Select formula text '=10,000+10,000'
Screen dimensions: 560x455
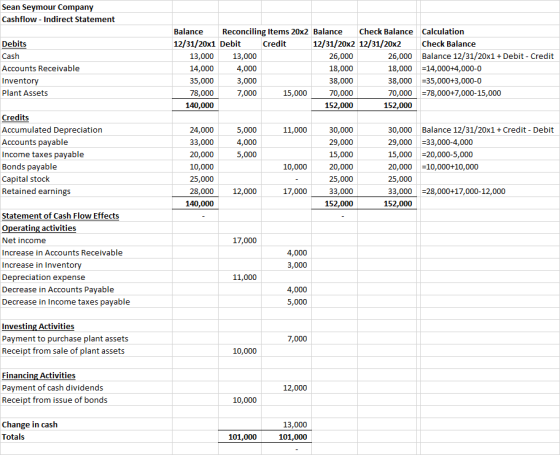pyautogui.click(x=450, y=167)
